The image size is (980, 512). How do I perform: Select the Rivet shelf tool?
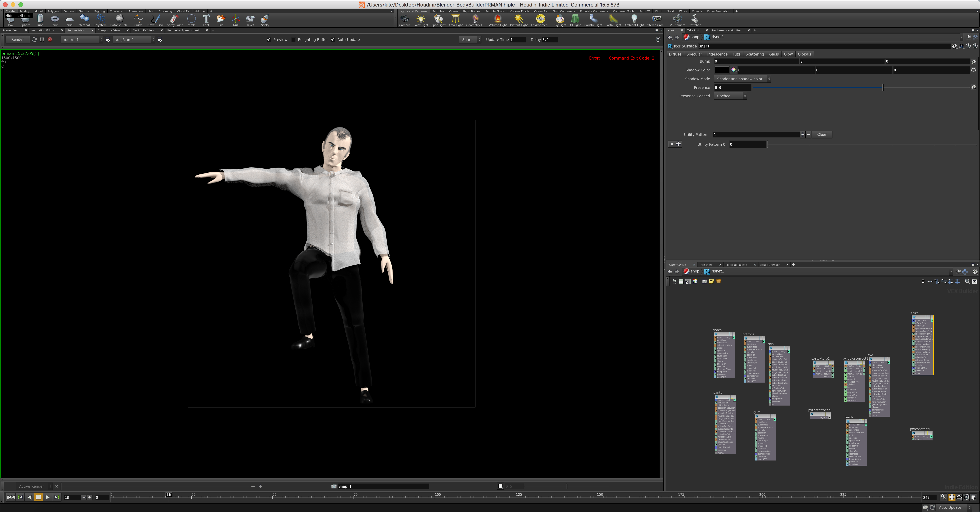click(x=250, y=20)
